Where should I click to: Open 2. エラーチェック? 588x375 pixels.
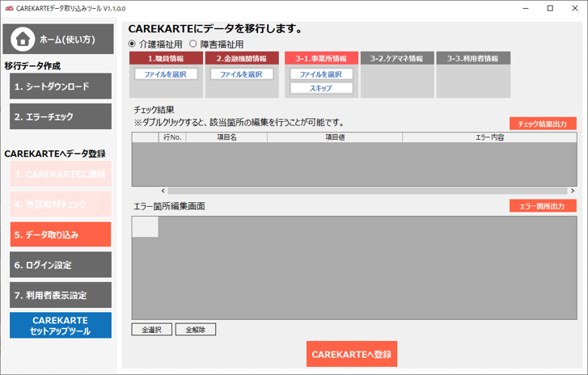[61, 116]
